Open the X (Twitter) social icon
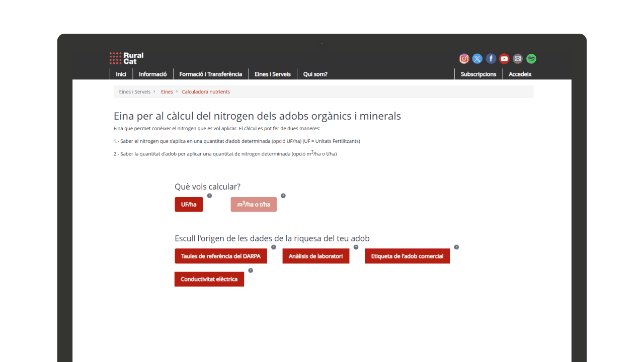The image size is (644, 362). coord(477,59)
